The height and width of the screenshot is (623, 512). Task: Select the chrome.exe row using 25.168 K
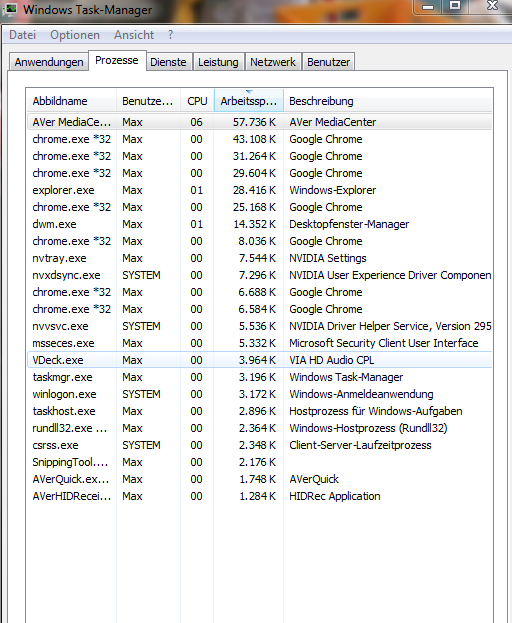[260, 207]
